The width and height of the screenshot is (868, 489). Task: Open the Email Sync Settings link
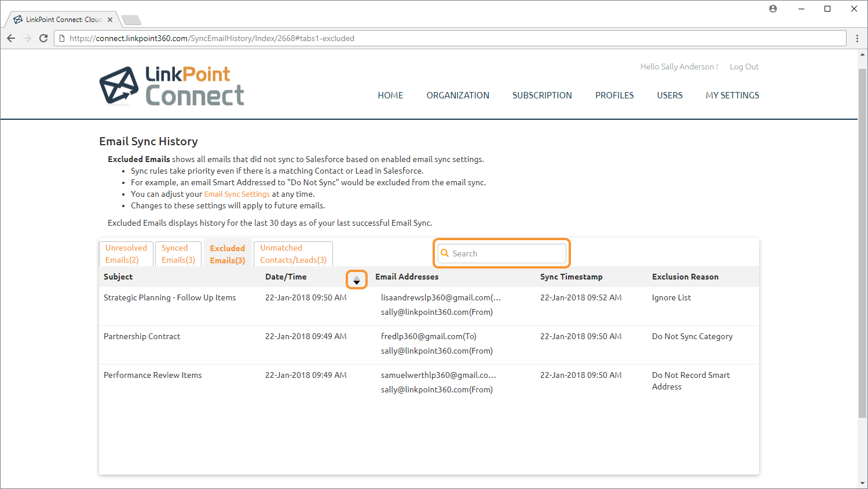237,194
